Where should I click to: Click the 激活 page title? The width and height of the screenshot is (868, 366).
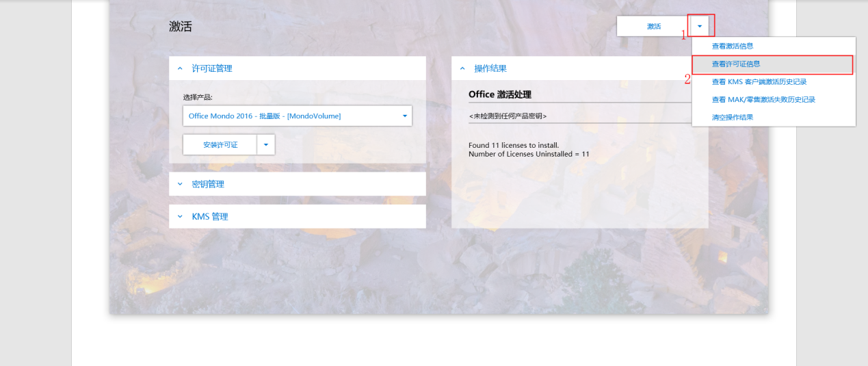(x=181, y=27)
